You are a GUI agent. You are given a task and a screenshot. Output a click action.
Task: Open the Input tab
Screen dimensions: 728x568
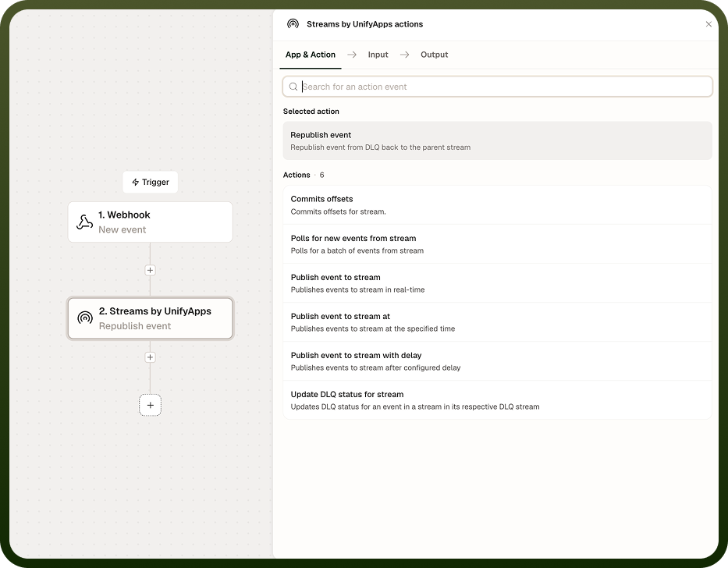378,55
